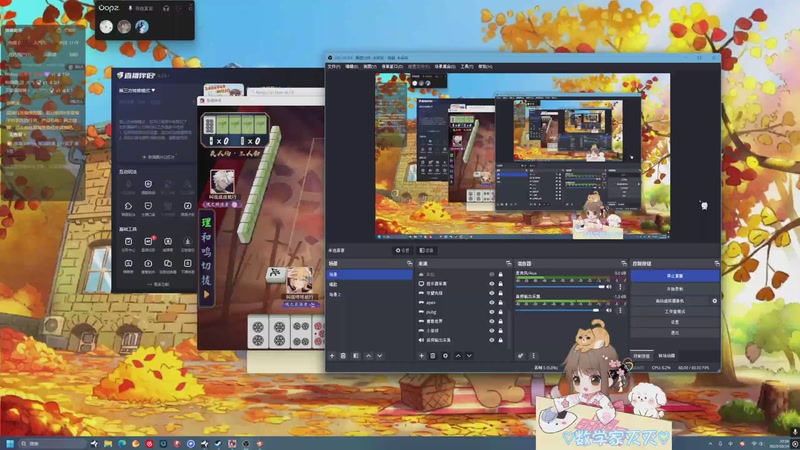Open three-dot menu for 麦克风/Aux channel
Image resolution: width=800 pixels, height=450 pixels.
point(620,287)
